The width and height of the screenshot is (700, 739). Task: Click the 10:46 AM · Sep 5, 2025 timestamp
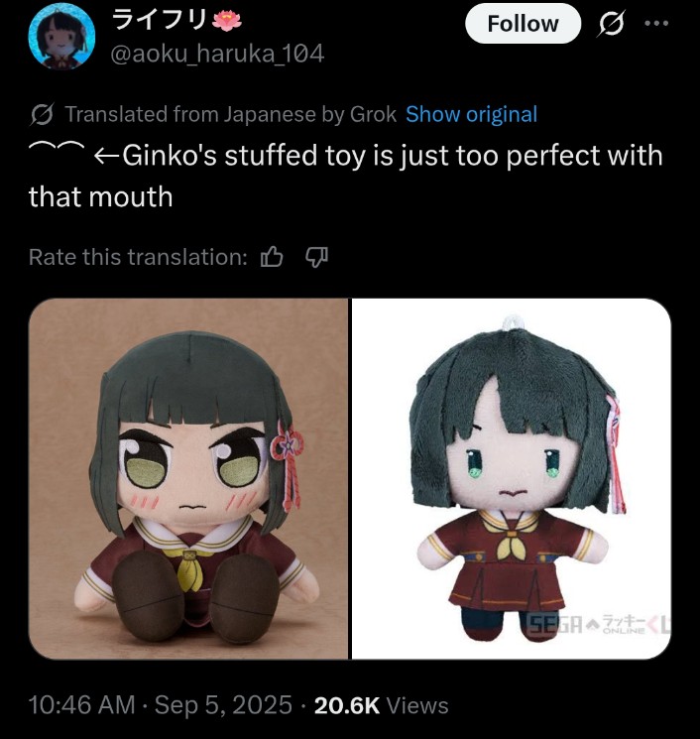tap(161, 705)
